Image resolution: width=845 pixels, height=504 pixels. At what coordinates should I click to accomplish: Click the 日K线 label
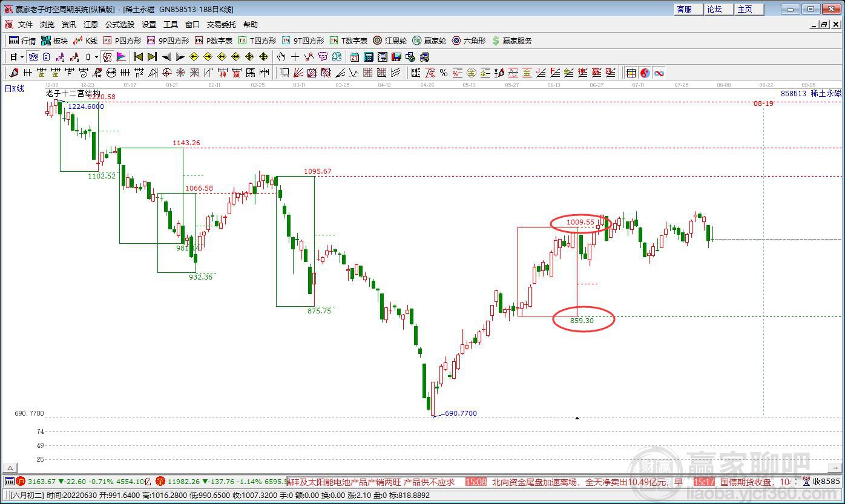(15, 88)
